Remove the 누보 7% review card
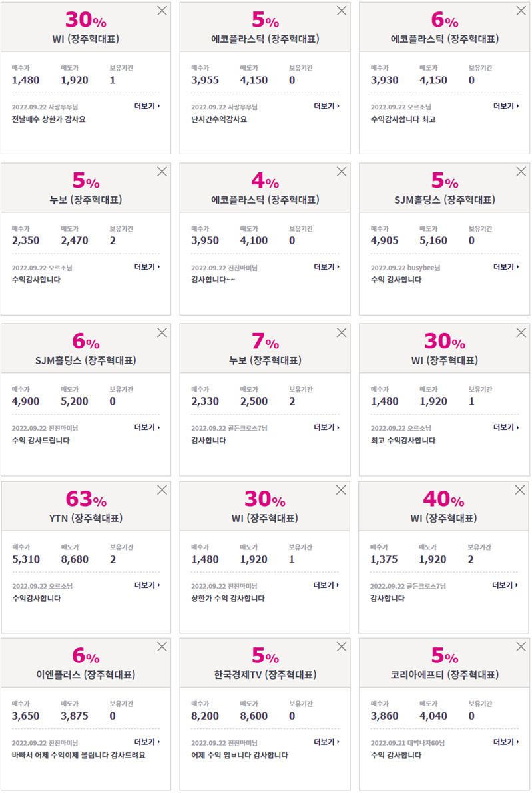 342,332
